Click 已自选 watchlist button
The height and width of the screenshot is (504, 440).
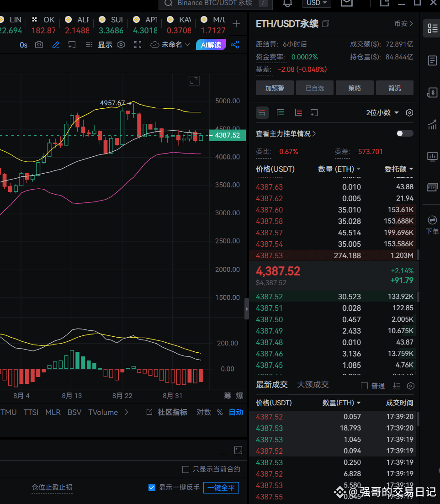point(315,88)
